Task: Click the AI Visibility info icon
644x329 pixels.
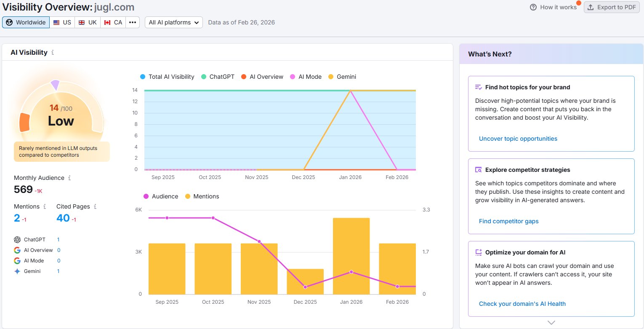Action: coord(53,53)
